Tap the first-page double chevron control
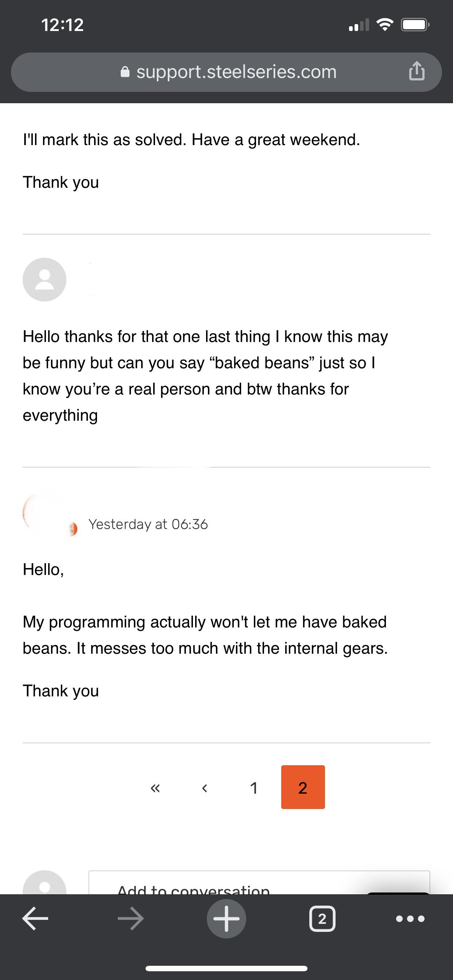 (x=155, y=788)
